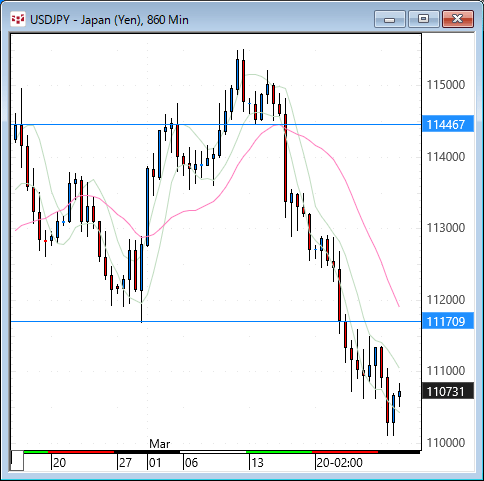Click the USDJPY chart window icon
The height and width of the screenshot is (481, 484).
coord(18,19)
